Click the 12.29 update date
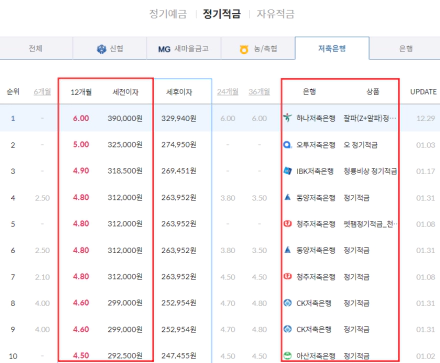This screenshot has width=440, height=363. (426, 118)
